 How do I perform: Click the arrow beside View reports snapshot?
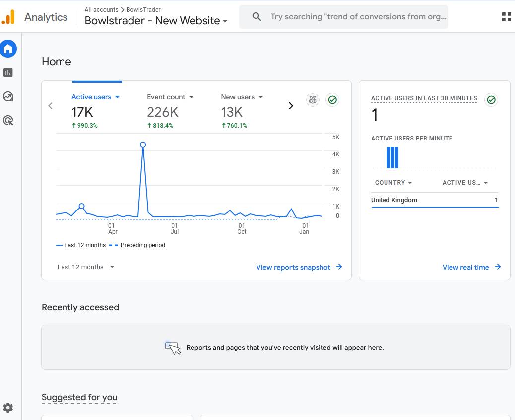(x=339, y=267)
